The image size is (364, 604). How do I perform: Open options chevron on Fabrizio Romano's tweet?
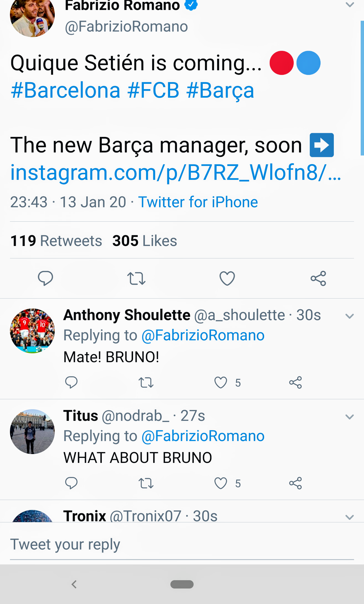[x=350, y=5]
